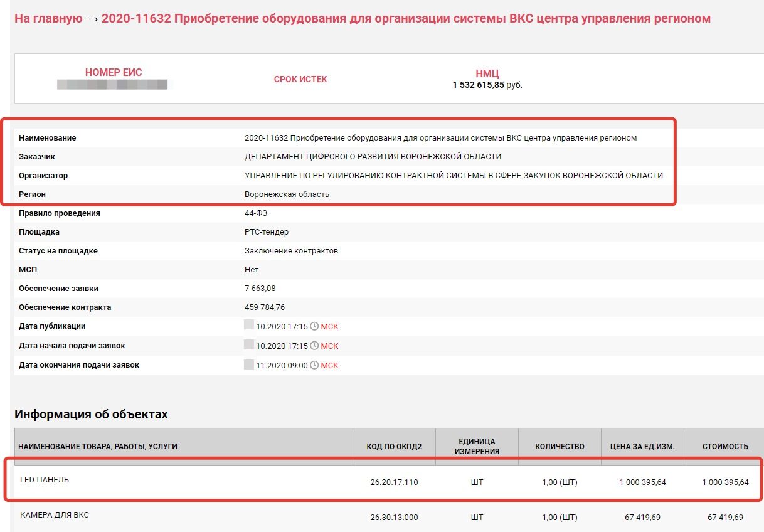Click the МСК link in Дата публикации row
This screenshot has width=764, height=532.
(329, 327)
